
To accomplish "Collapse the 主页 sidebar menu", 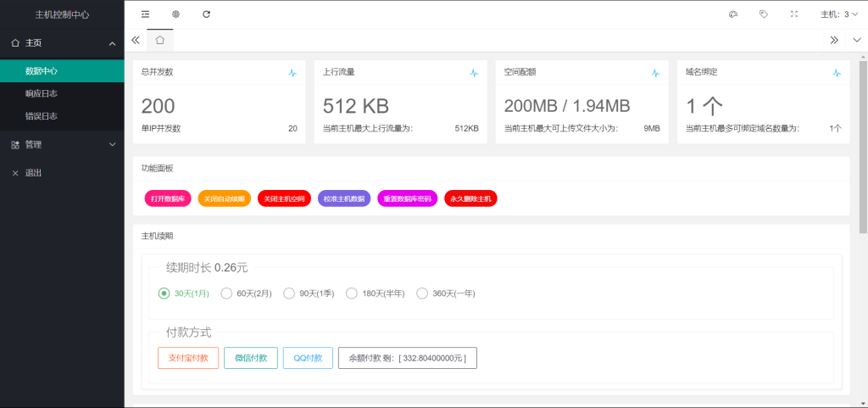I will 62,42.
